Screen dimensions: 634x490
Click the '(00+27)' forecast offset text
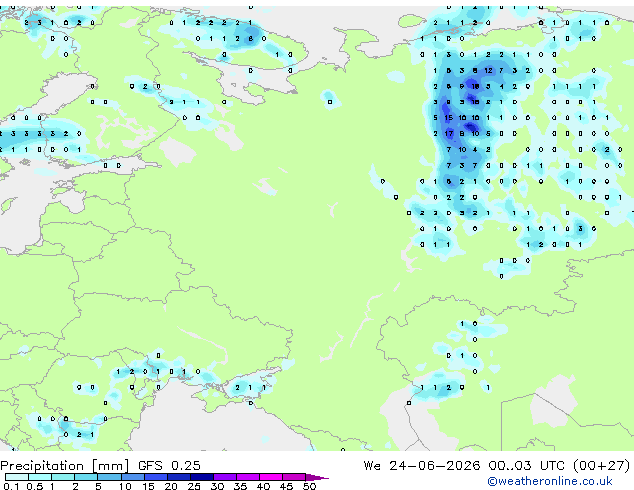coord(601,466)
